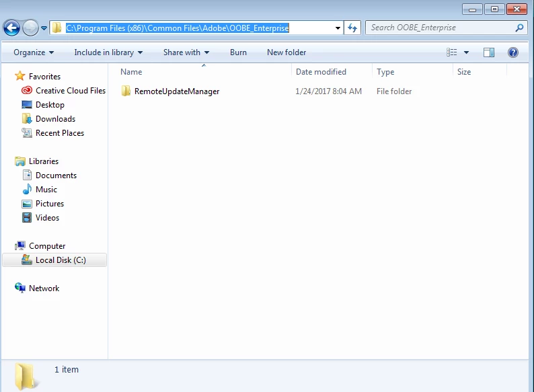The height and width of the screenshot is (392, 534).
Task: Sort by the Size column header
Action: 480,72
